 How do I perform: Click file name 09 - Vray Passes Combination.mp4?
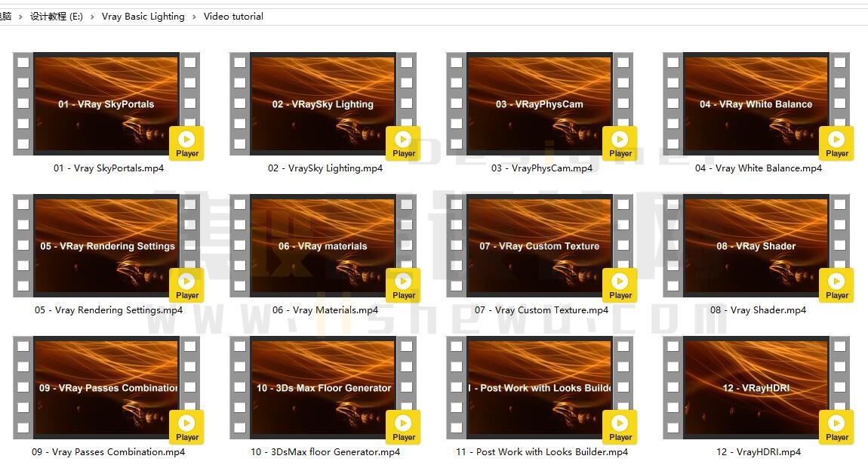109,451
